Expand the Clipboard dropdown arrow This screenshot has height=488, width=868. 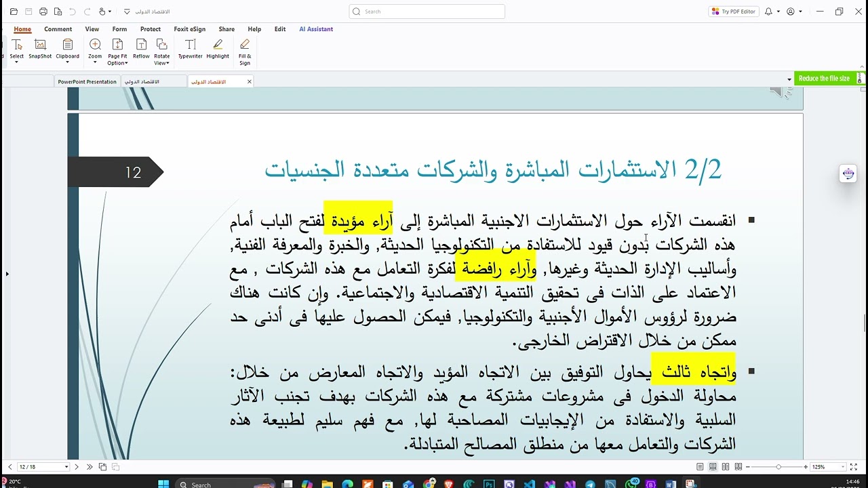68,62
